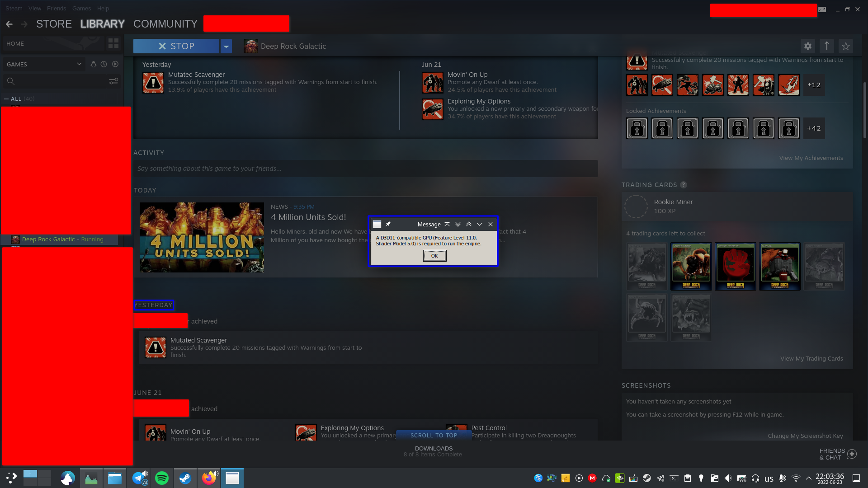Switch to the COMMUNITY tab
868x488 pixels.
(x=165, y=24)
